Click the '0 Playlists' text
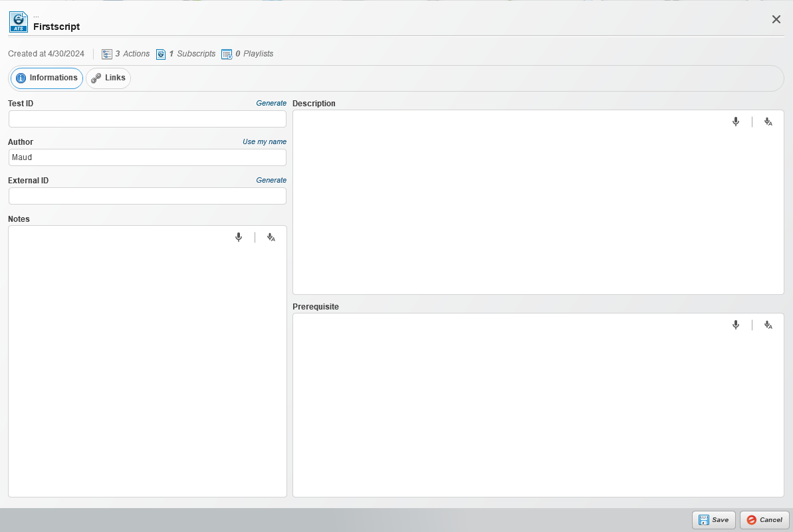The height and width of the screenshot is (532, 793). coord(255,54)
